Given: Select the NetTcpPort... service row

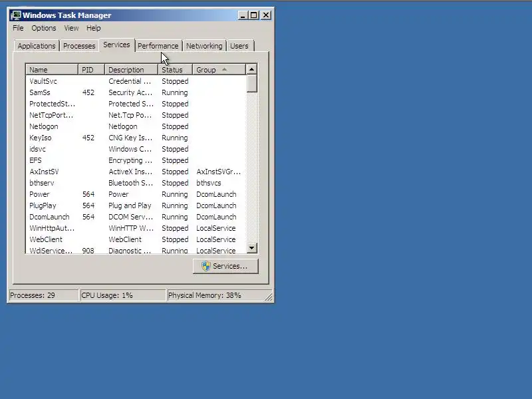Looking at the screenshot, I should click(136, 115).
